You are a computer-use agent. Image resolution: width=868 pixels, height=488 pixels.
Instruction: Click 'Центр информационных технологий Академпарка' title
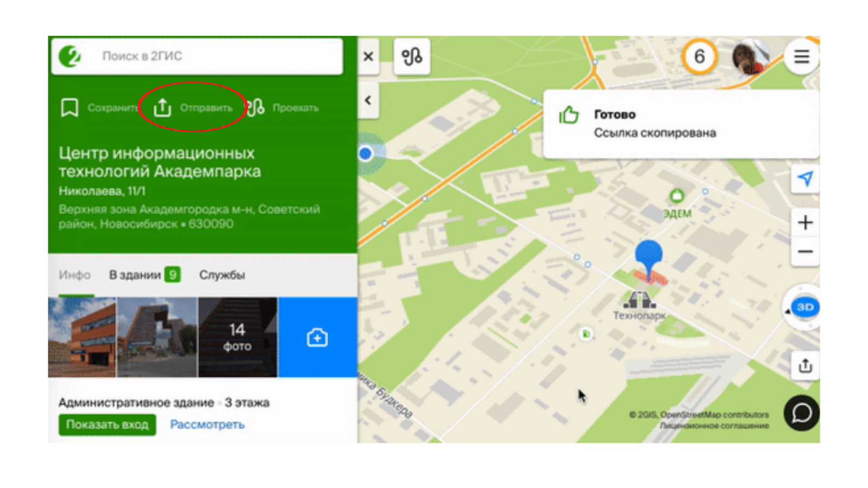click(159, 162)
